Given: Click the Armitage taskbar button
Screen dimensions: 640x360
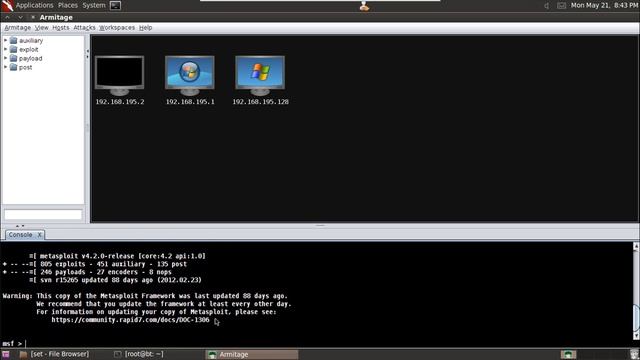Looking at the screenshot, I should [x=252, y=354].
